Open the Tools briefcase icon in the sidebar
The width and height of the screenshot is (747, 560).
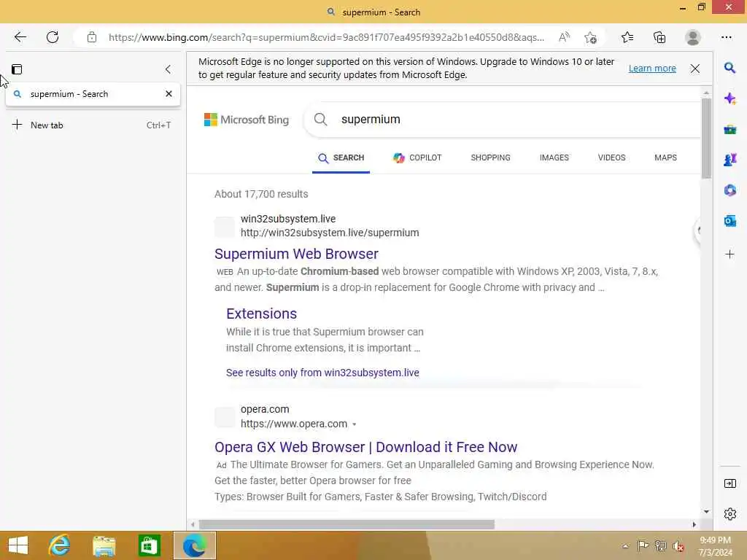pyautogui.click(x=729, y=130)
